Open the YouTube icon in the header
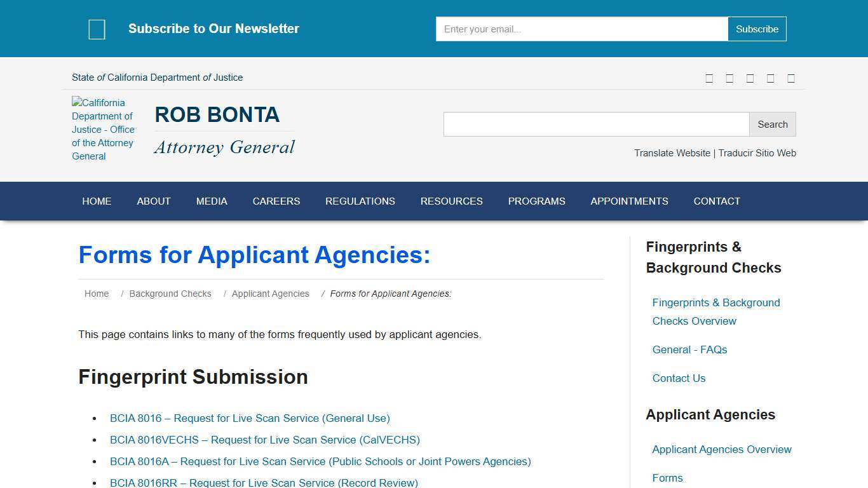The height and width of the screenshot is (488, 868). pos(750,78)
